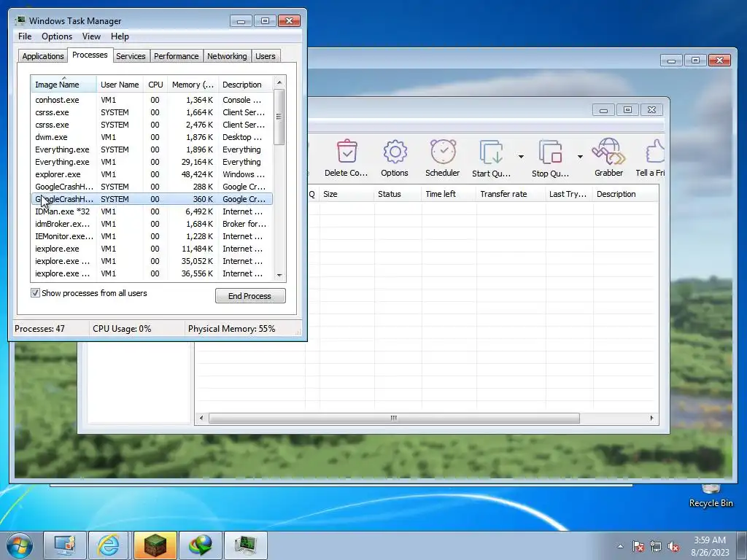The width and height of the screenshot is (747, 560).
Task: Sort processes by Description column header
Action: coord(245,85)
